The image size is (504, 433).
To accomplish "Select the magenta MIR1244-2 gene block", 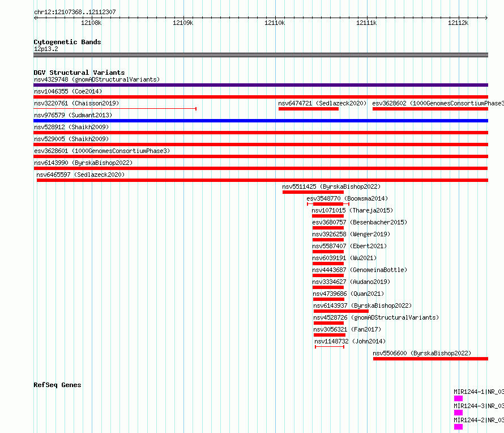I will 458,427.
